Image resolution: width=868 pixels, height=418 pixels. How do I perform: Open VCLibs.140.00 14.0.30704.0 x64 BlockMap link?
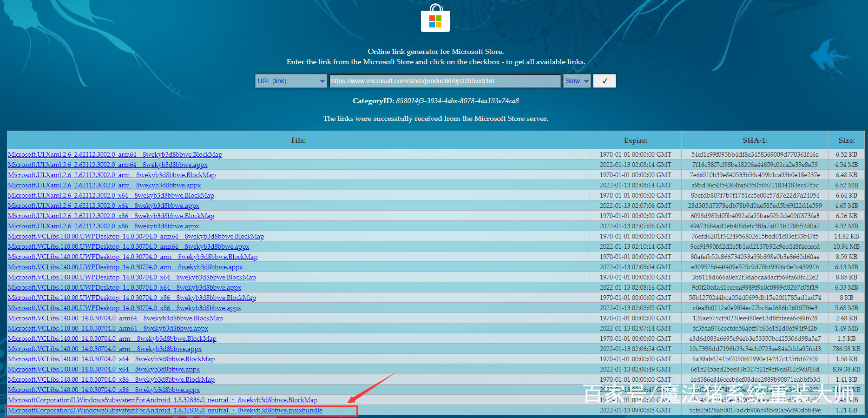coord(112,359)
